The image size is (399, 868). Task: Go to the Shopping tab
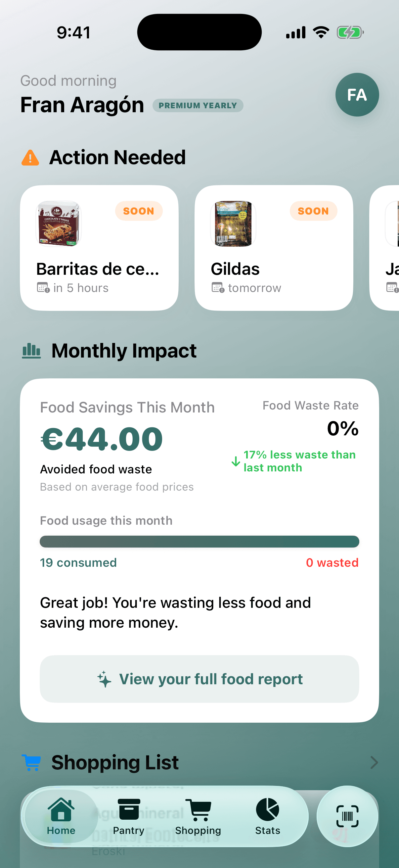coord(198,816)
